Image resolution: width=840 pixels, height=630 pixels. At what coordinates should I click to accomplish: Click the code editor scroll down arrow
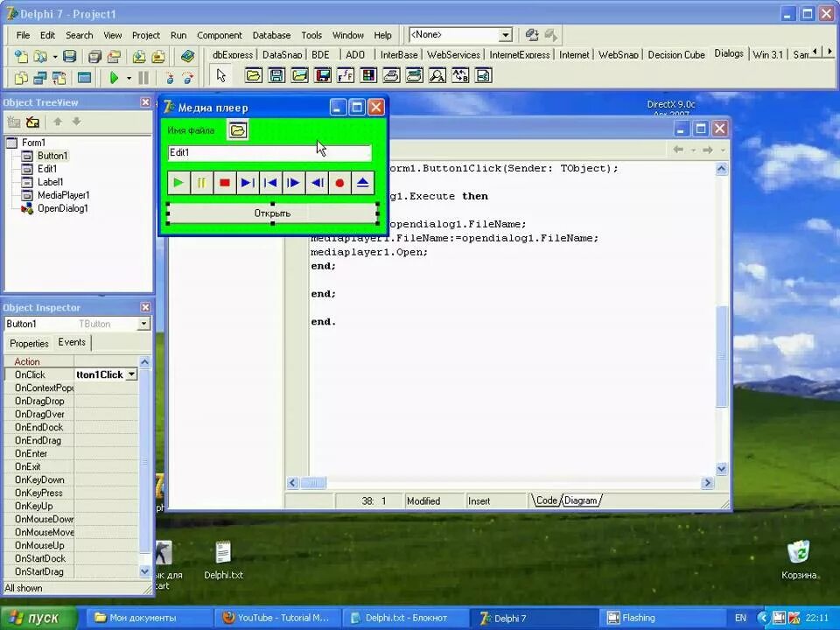click(x=721, y=469)
